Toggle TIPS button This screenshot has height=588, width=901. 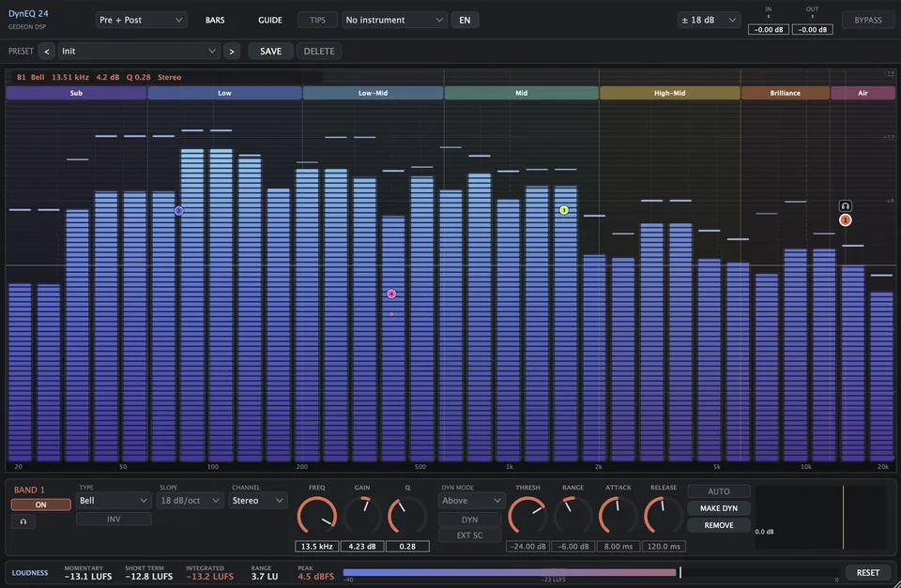pyautogui.click(x=317, y=20)
